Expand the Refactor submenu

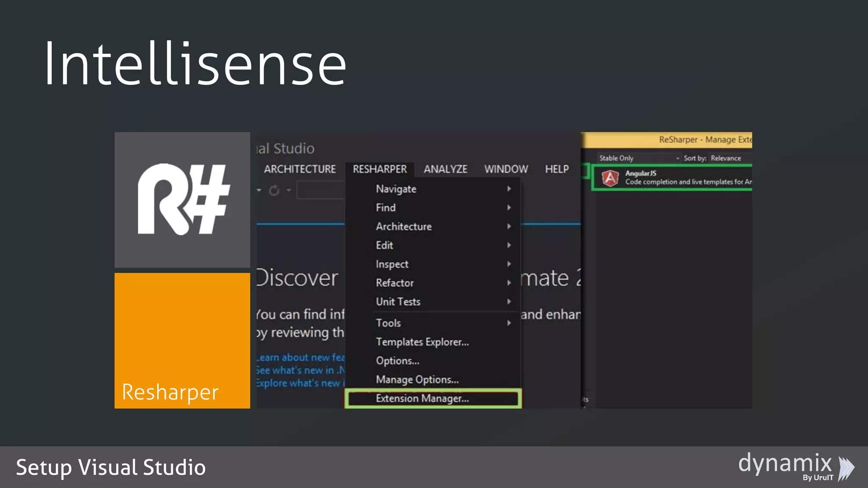[433, 283]
